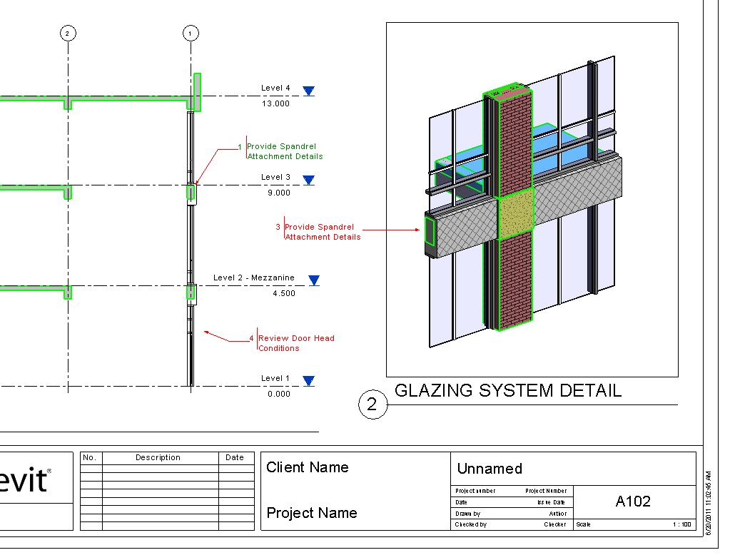Image resolution: width=730 pixels, height=560 pixels.
Task: Select the Level 4 elevation marker triangle
Action: pos(308,91)
